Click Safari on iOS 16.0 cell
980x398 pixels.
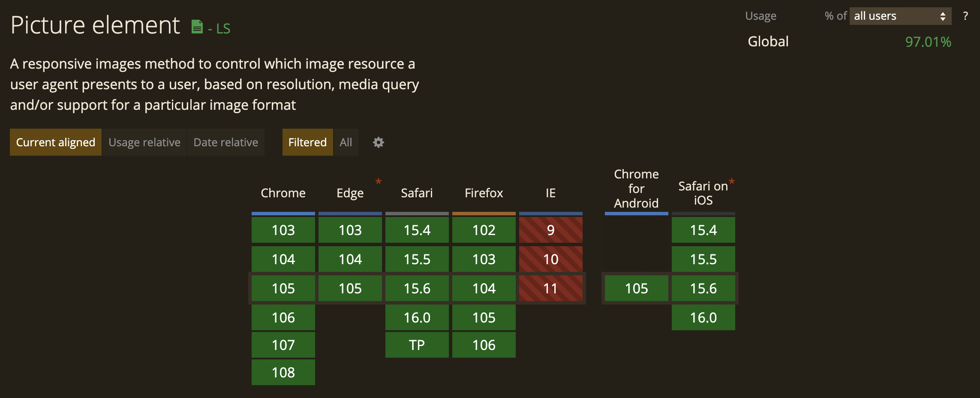[703, 317]
